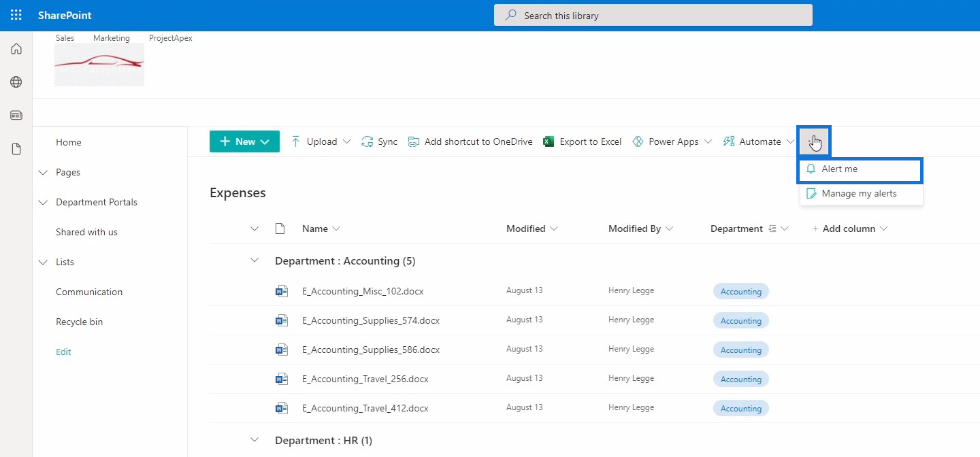980x457 pixels.
Task: Open file E_Accounting_Misc_102.docx
Action: click(363, 291)
